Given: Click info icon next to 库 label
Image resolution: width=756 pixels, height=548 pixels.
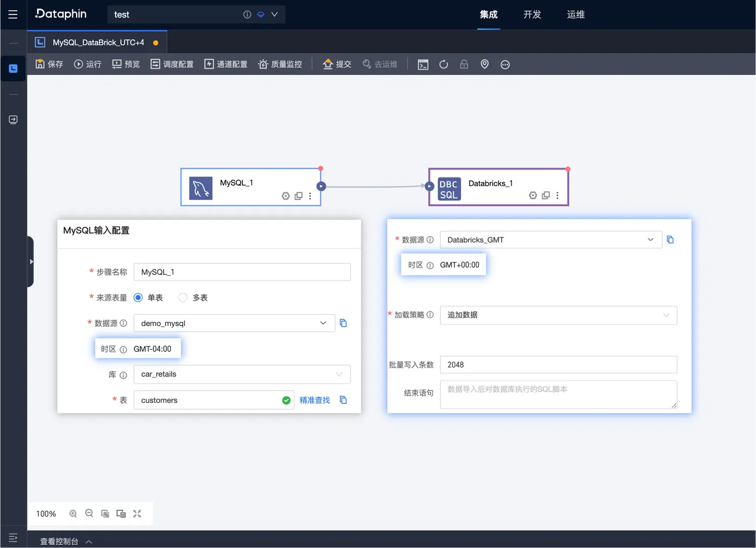Looking at the screenshot, I should coord(123,375).
